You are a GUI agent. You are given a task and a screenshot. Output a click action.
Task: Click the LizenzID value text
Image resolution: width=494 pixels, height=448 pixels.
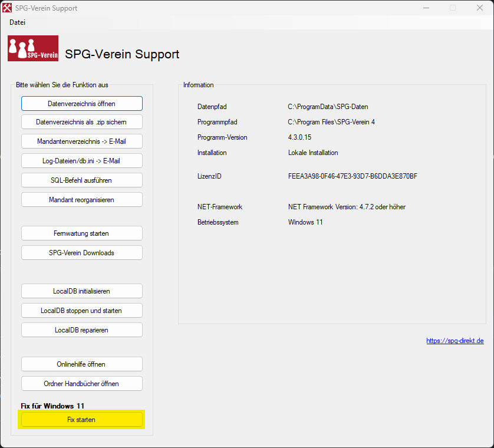pos(352,176)
